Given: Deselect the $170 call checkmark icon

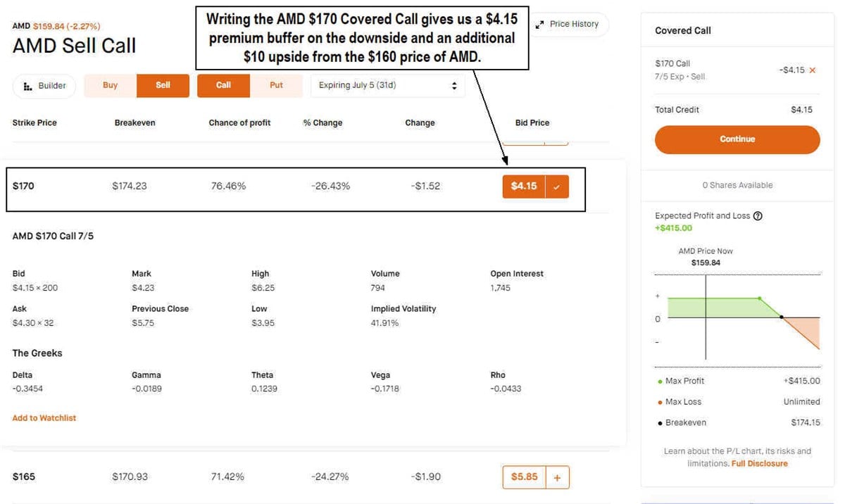Looking at the screenshot, I should point(557,187).
